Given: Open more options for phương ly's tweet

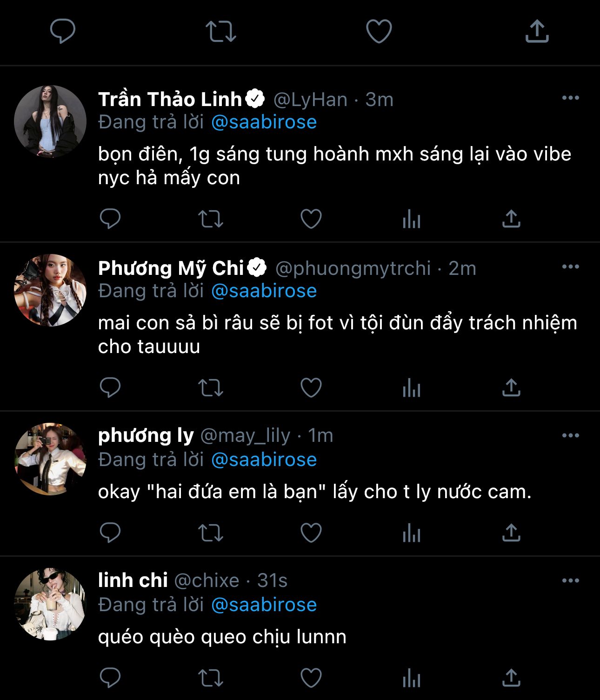Looking at the screenshot, I should click(570, 436).
